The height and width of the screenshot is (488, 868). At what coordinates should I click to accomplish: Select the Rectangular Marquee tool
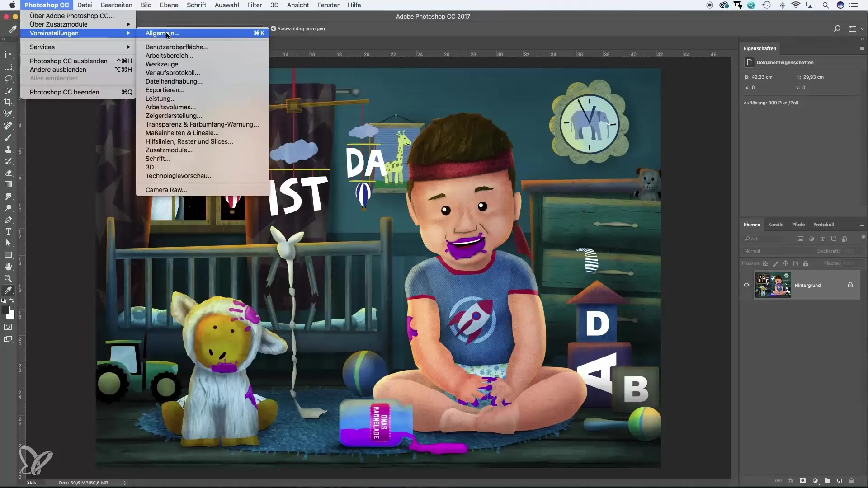coord(8,67)
